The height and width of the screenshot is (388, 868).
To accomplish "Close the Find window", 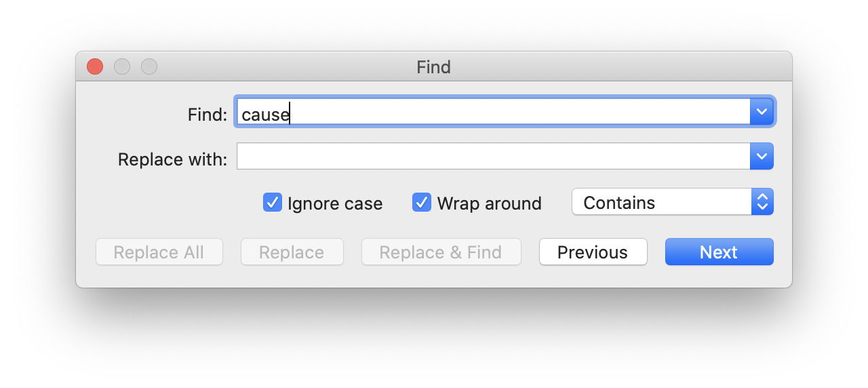I will point(95,66).
